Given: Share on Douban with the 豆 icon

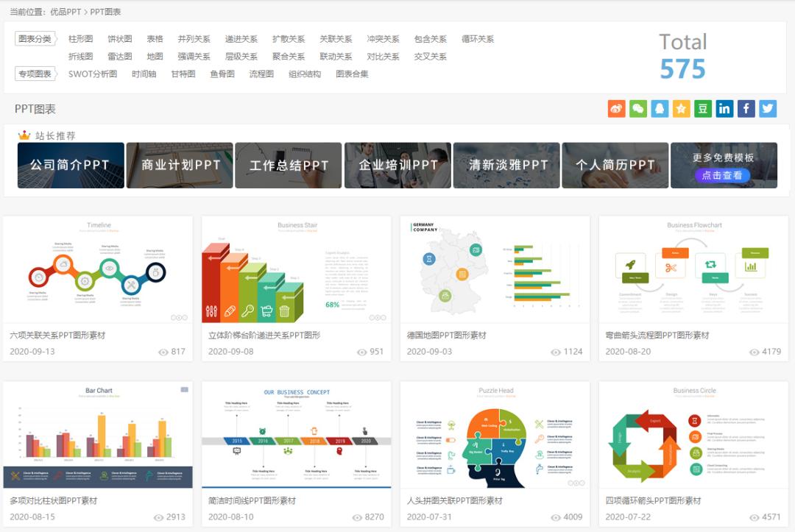Looking at the screenshot, I should click(702, 108).
